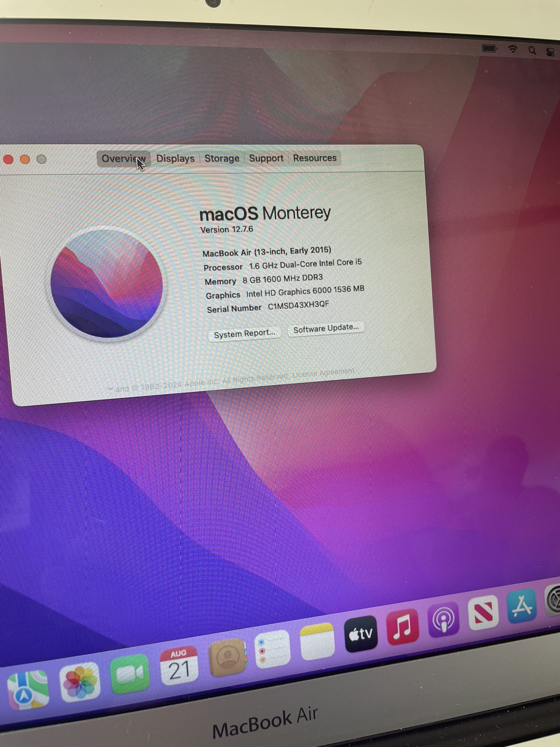This screenshot has height=747, width=560.
Task: Launch Contacts from the Dock
Action: tap(227, 657)
